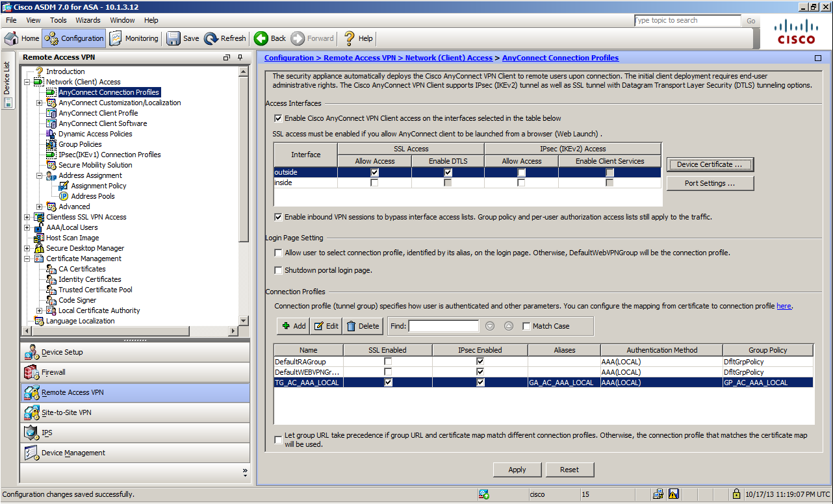Toggle Enable DTLS for outside interface
The image size is (833, 504).
coord(448,173)
